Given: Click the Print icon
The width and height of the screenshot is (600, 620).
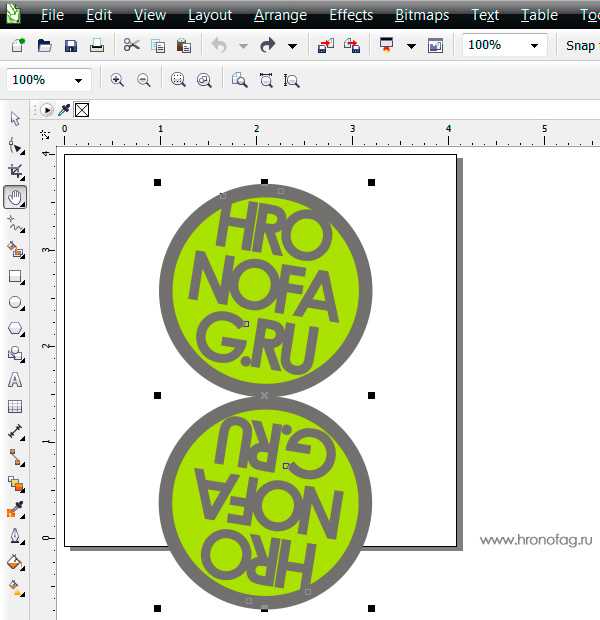Looking at the screenshot, I should coord(97,45).
